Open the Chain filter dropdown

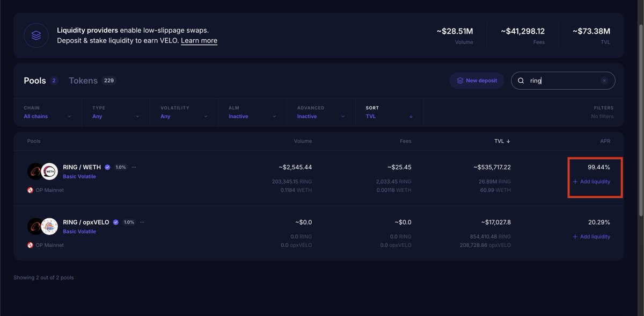pos(47,112)
